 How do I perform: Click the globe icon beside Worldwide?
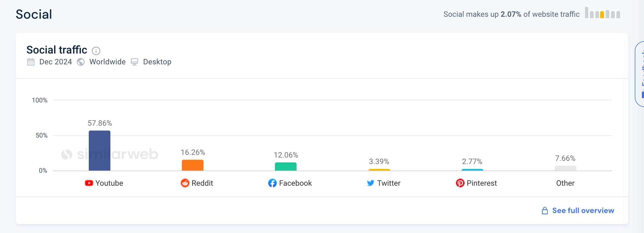coord(81,62)
